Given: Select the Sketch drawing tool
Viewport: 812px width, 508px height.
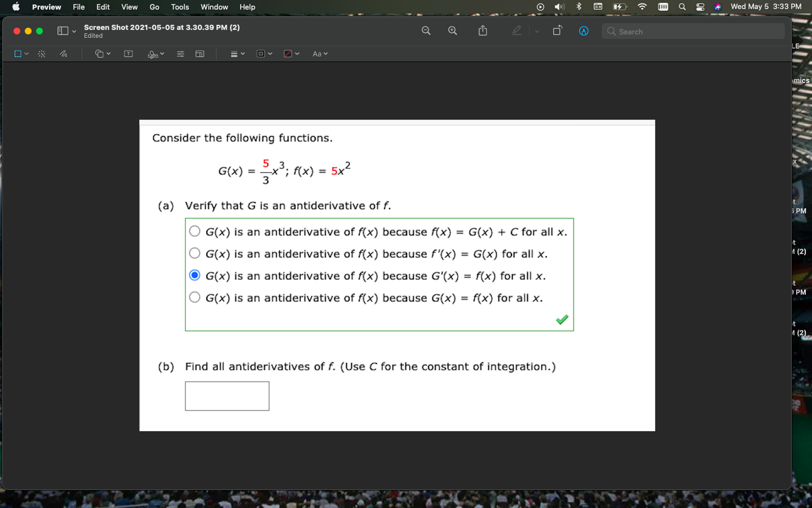Looking at the screenshot, I should click(63, 54).
